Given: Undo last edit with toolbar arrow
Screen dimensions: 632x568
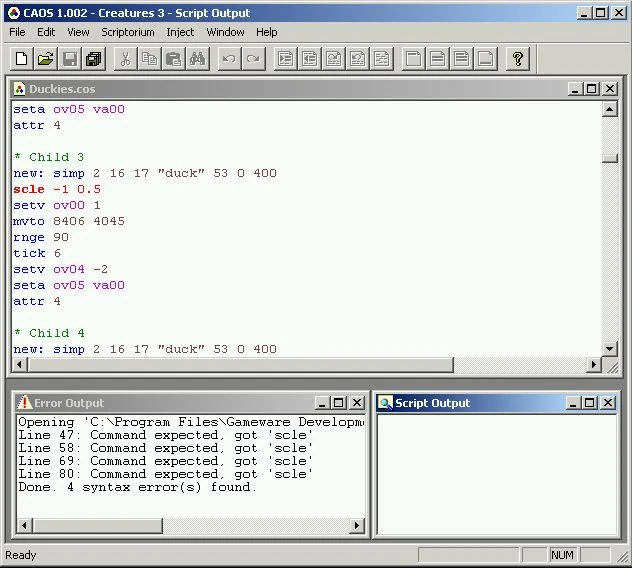Looking at the screenshot, I should [x=229, y=59].
